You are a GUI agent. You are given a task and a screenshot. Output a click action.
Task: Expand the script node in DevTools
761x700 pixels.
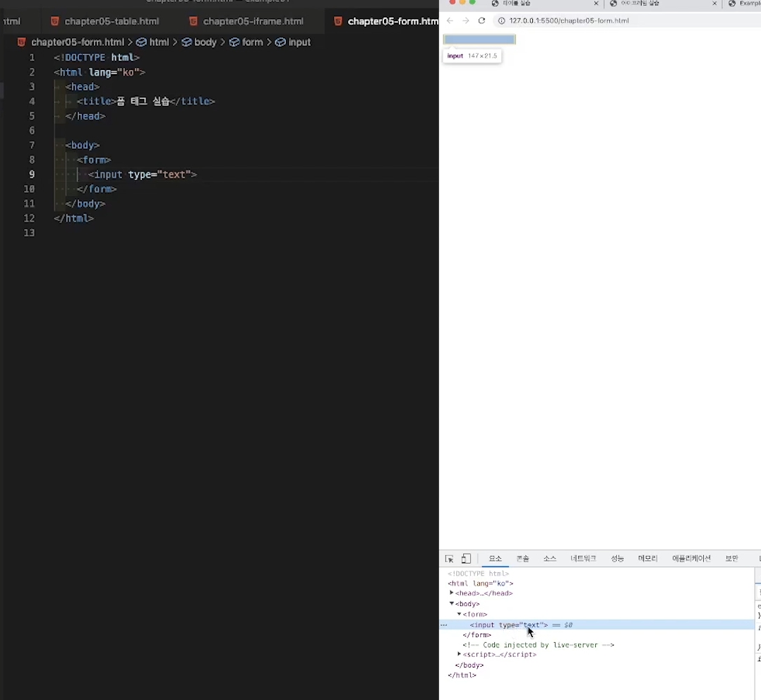coord(459,654)
